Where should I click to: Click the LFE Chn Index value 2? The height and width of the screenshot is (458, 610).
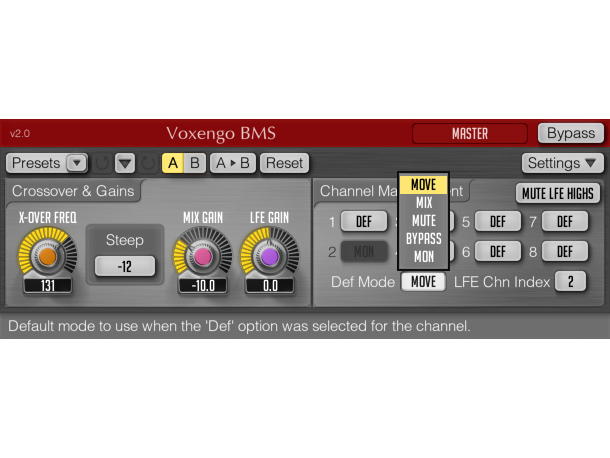pos(570,282)
